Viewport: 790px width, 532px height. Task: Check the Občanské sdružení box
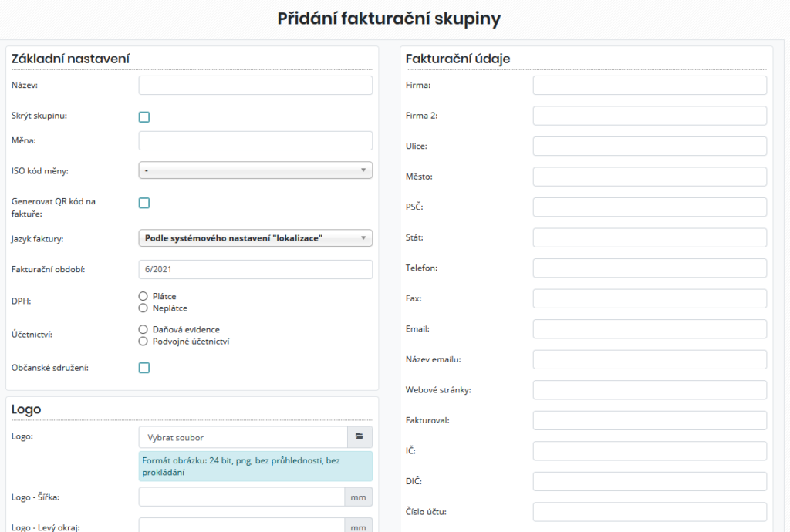coord(144,368)
